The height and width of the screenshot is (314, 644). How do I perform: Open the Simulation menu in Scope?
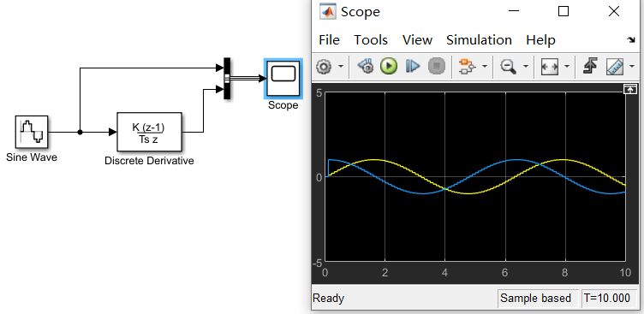tap(479, 40)
